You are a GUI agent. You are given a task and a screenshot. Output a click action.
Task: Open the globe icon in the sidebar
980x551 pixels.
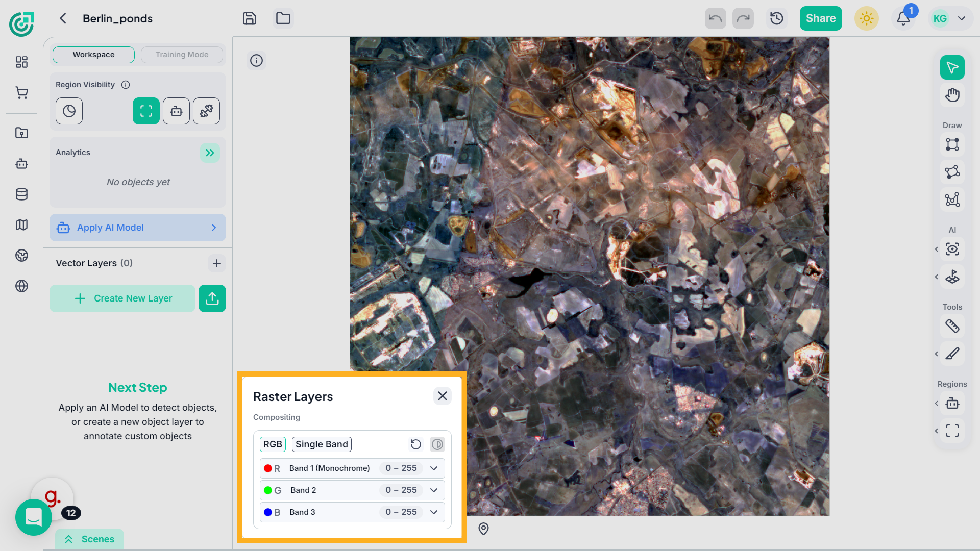(x=21, y=286)
